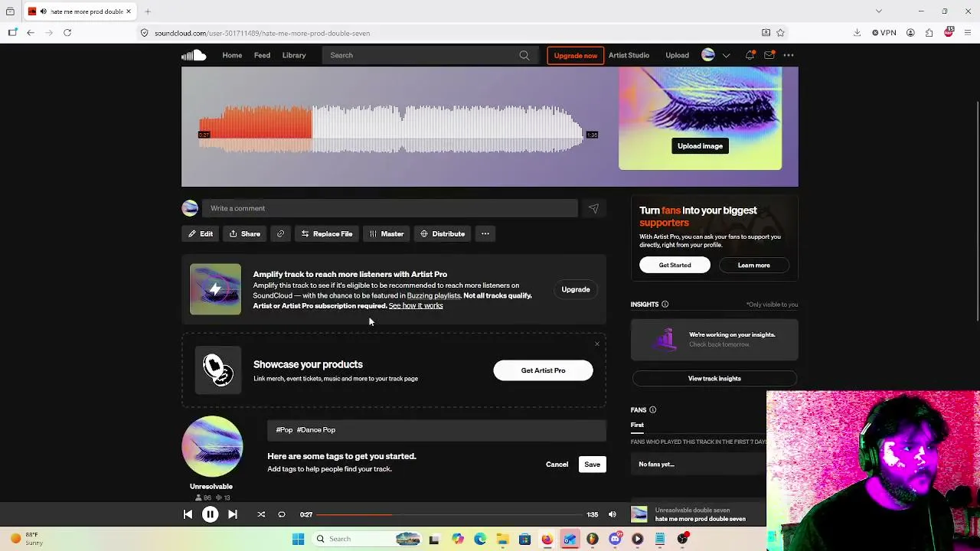Viewport: 980px width, 551px height.
Task: Click Learn more about fan support
Action: tap(754, 266)
